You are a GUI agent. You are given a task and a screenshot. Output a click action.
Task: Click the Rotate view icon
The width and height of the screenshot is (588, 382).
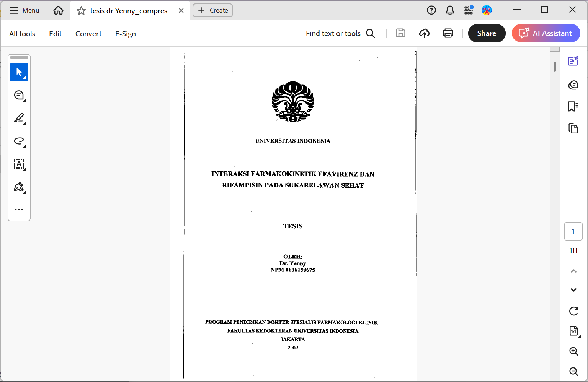coord(573,311)
